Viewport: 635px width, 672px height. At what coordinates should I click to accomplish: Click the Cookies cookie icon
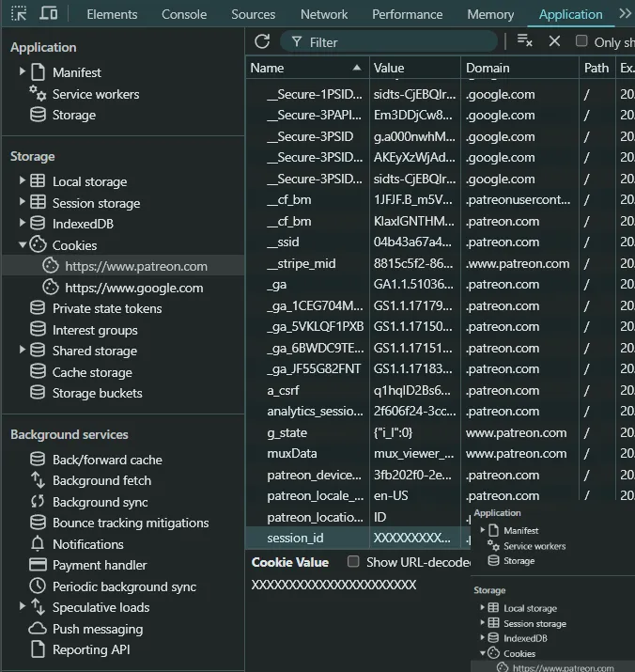(x=38, y=244)
